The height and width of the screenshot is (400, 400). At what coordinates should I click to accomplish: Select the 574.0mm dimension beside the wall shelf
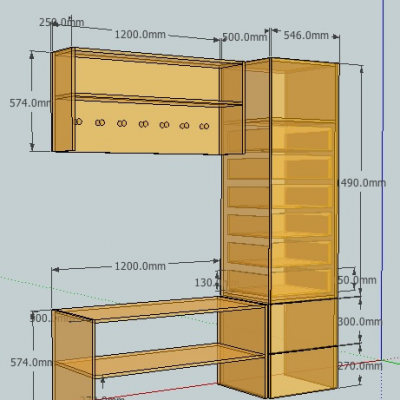30,103
